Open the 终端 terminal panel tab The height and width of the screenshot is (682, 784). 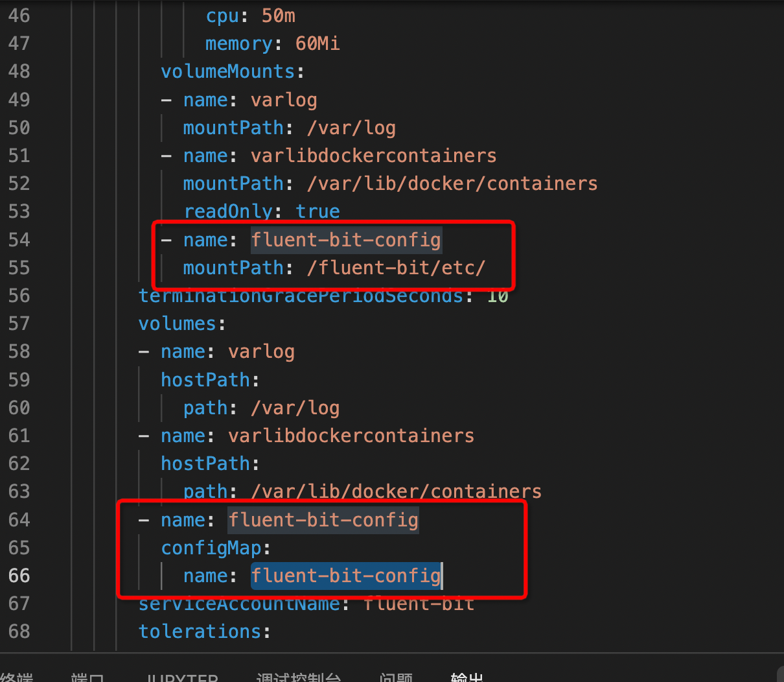pos(17,677)
